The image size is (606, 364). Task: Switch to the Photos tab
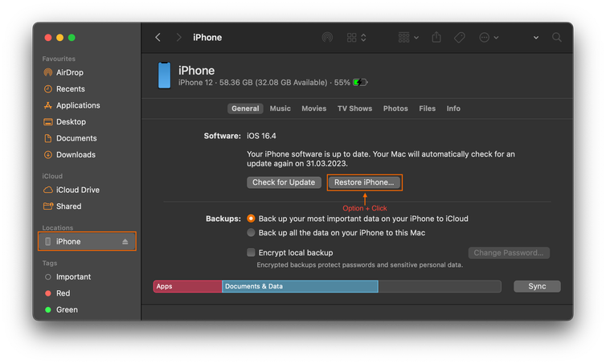(395, 108)
